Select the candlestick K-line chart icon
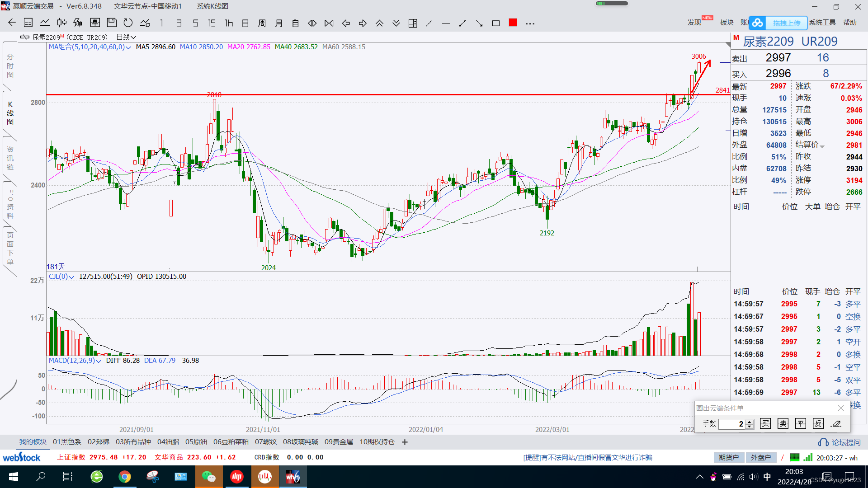The width and height of the screenshot is (868, 488). click(x=62, y=23)
